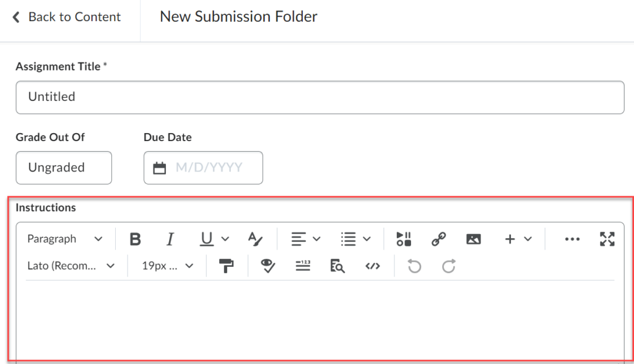This screenshot has height=364, width=634.
Task: Insert a Quicklink
Action: [x=438, y=238]
